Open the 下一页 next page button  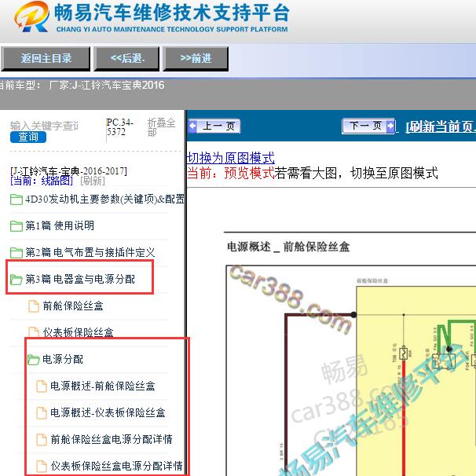coord(368,126)
